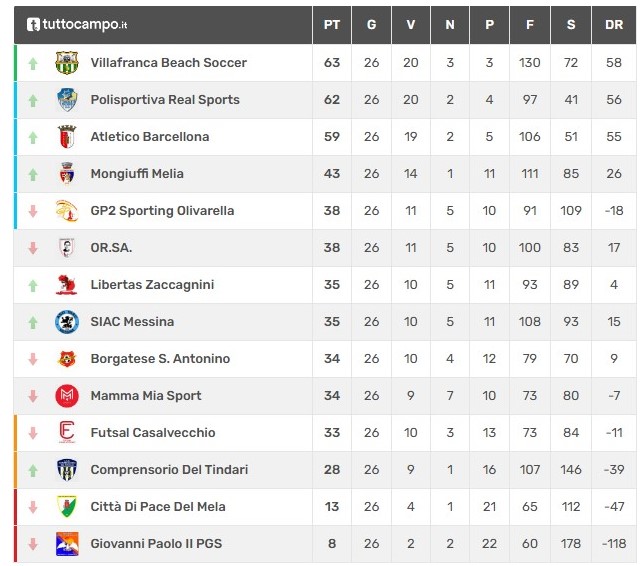Click the Mamma Mia Sport red logo
644x566 pixels.
tap(67, 396)
